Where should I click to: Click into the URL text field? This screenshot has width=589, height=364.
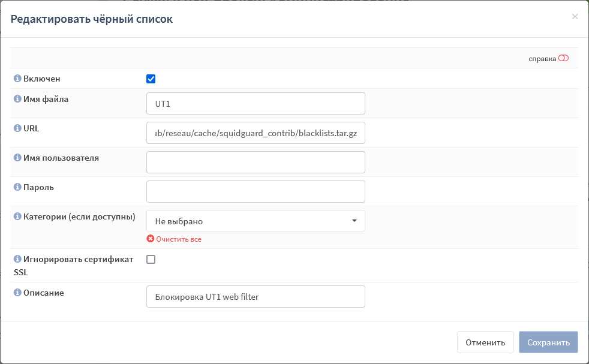[256, 133]
